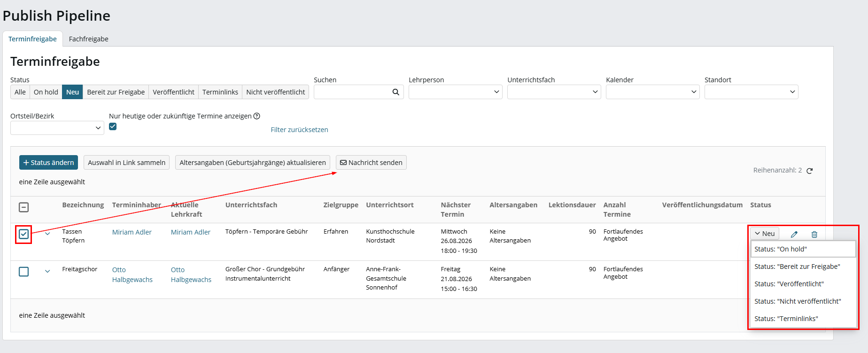Uncheck the Tassen Töpfern row checkbox
This screenshot has height=353, width=868.
click(24, 234)
